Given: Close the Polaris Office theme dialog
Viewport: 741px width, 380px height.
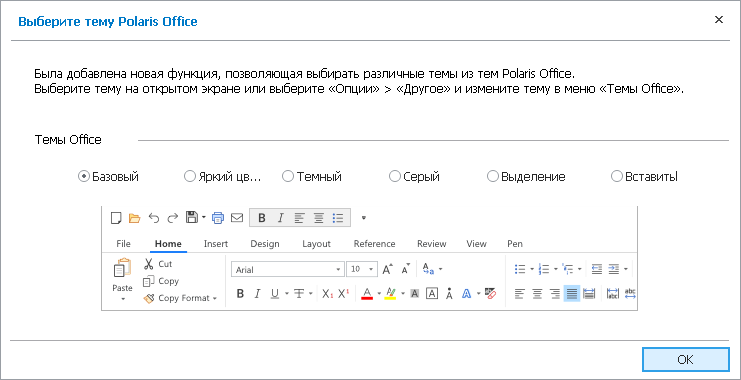Looking at the screenshot, I should tap(719, 20).
